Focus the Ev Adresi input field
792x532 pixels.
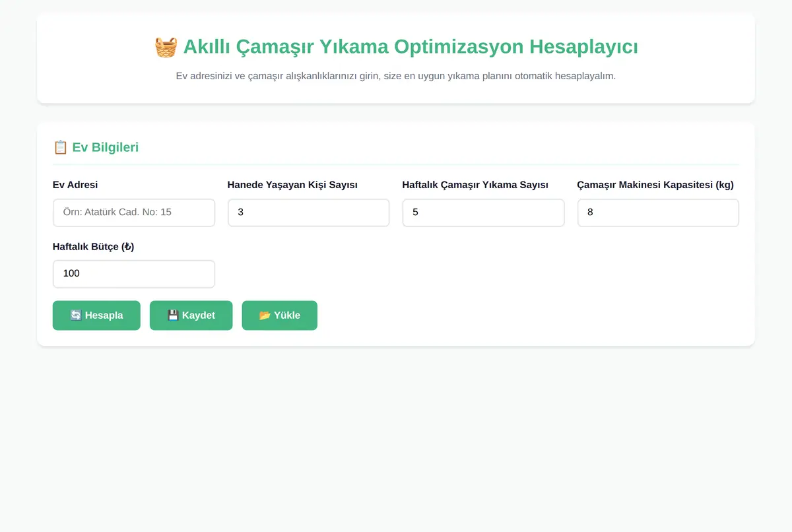click(134, 213)
